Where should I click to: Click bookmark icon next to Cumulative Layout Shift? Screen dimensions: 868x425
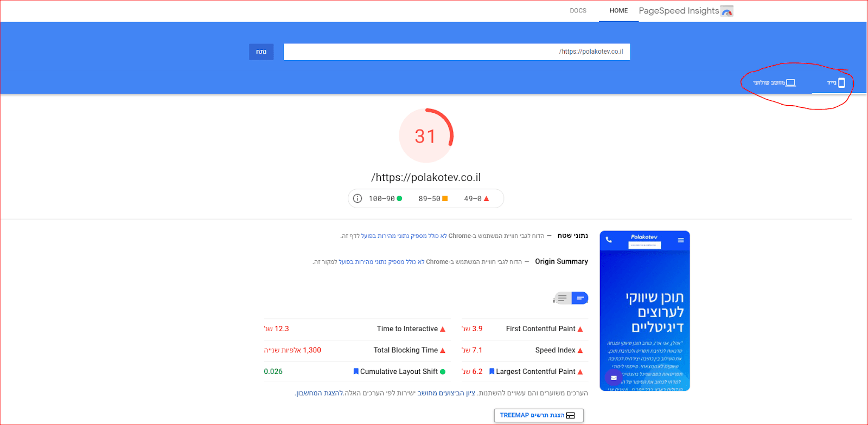(356, 371)
